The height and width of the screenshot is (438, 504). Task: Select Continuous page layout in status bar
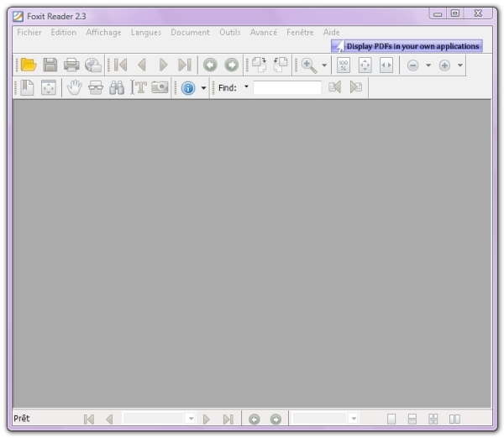tap(412, 419)
